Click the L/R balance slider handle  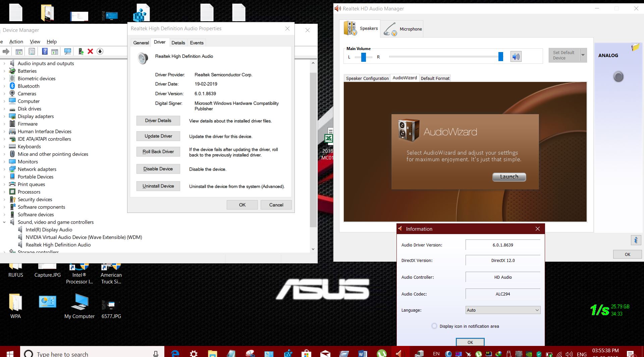pos(364,57)
